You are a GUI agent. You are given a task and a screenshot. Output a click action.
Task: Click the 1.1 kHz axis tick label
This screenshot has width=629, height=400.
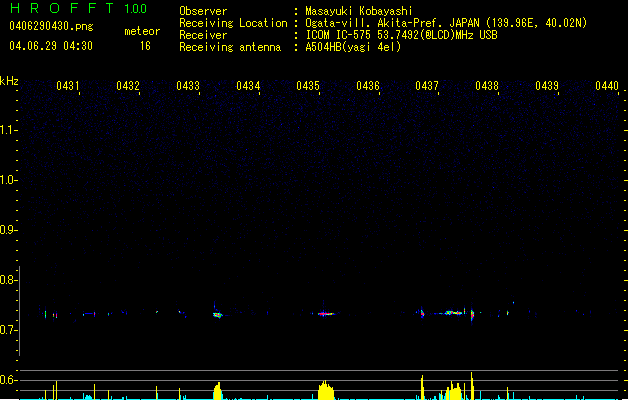tap(8, 130)
